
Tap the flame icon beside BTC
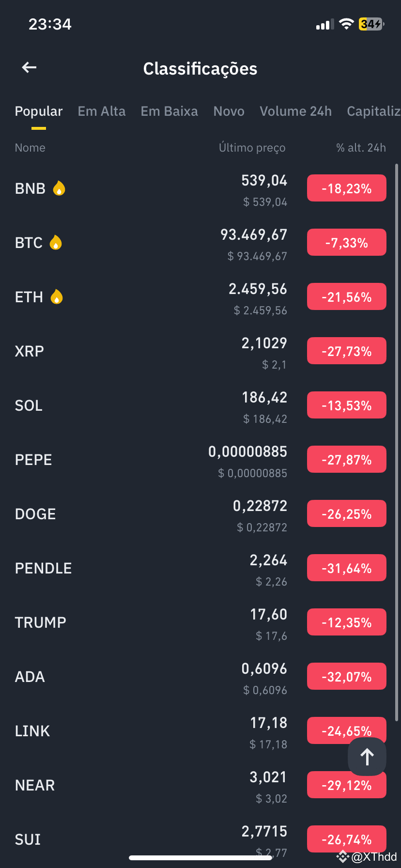point(56,242)
